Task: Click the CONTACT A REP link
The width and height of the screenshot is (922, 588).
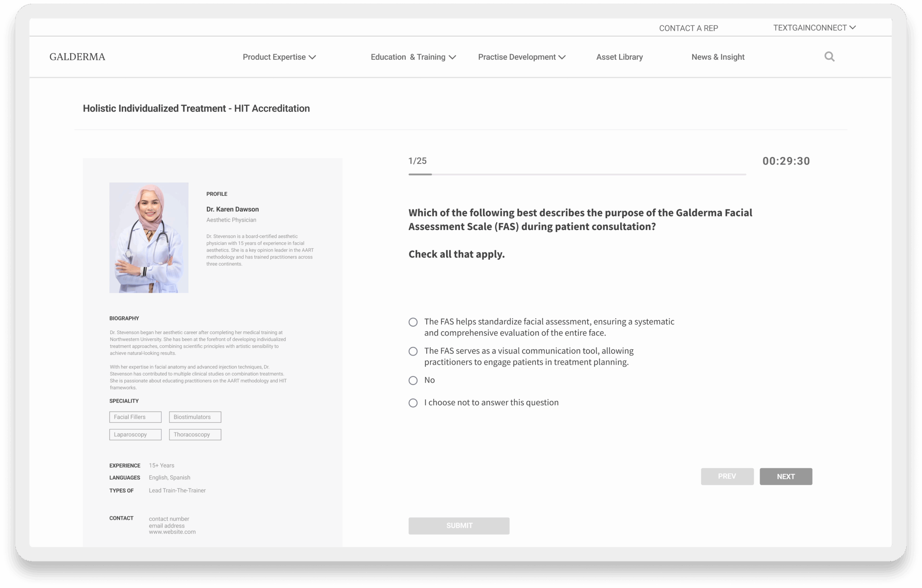Action: (x=688, y=28)
